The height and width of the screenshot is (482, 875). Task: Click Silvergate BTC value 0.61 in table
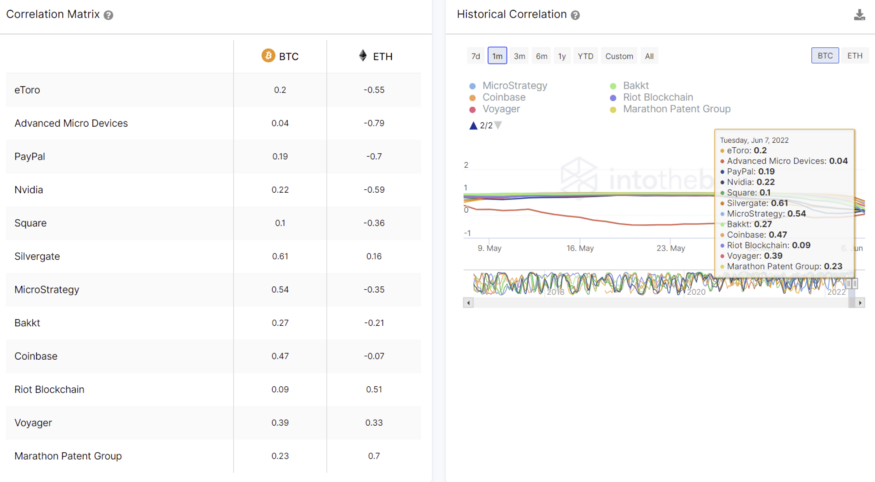[x=280, y=256]
